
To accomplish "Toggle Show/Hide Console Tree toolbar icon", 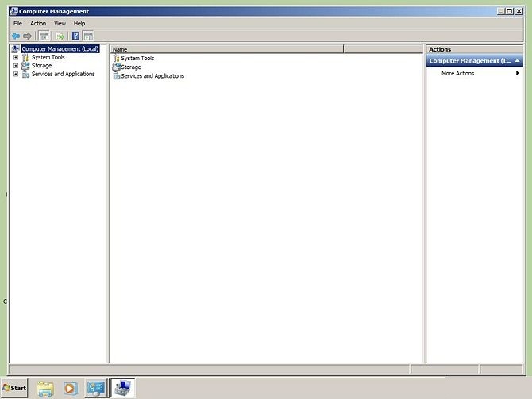I will point(44,36).
